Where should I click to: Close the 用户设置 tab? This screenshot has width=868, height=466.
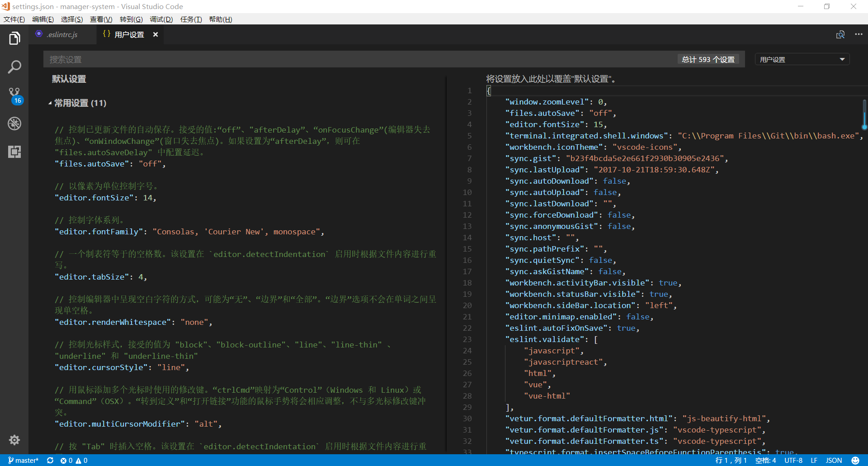click(x=156, y=34)
